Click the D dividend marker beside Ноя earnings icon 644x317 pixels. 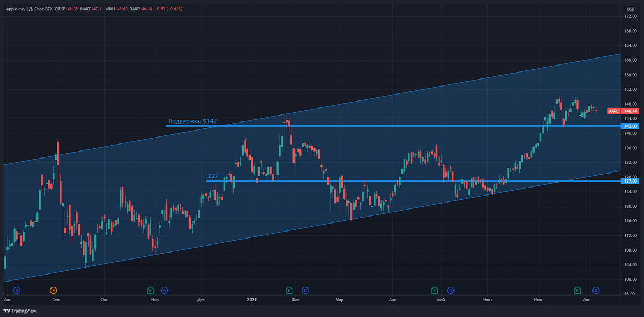click(164, 290)
